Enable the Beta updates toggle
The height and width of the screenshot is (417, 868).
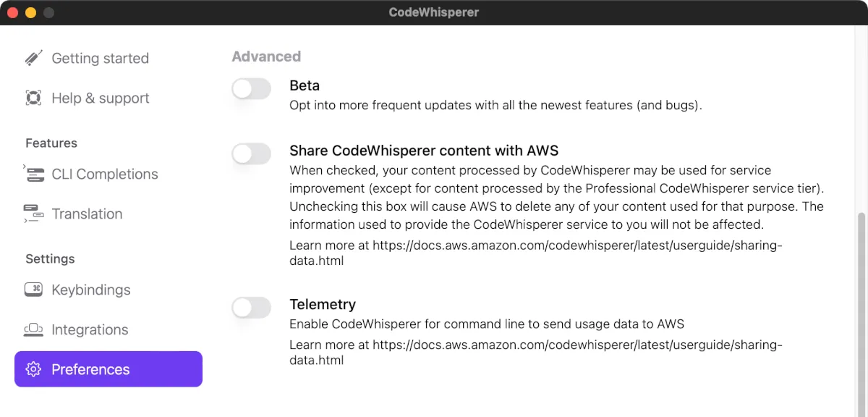[x=251, y=89]
